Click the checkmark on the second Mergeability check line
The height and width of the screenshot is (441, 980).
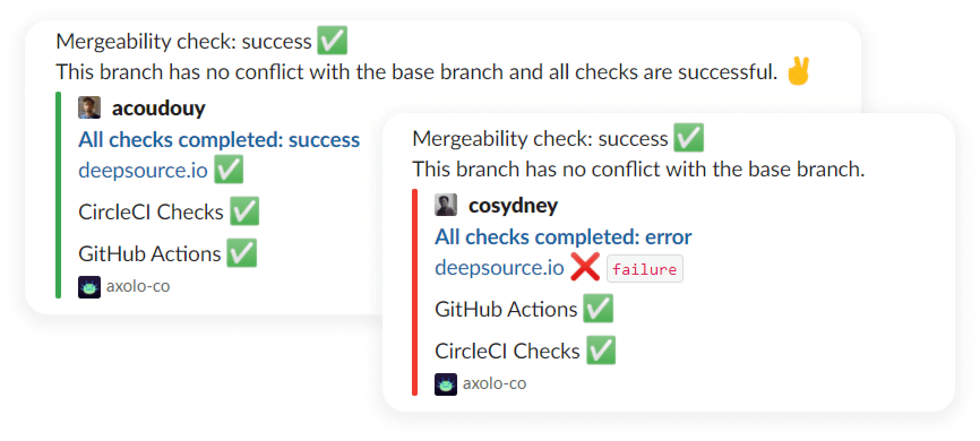click(x=689, y=137)
